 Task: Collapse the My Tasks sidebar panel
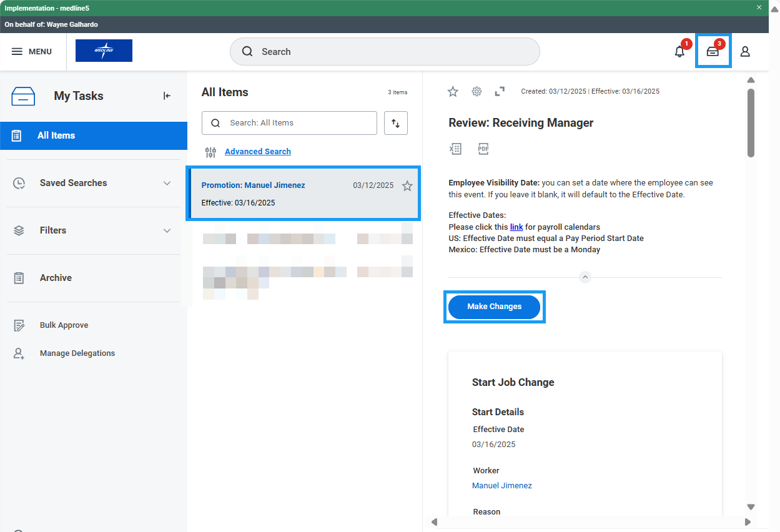tap(167, 96)
